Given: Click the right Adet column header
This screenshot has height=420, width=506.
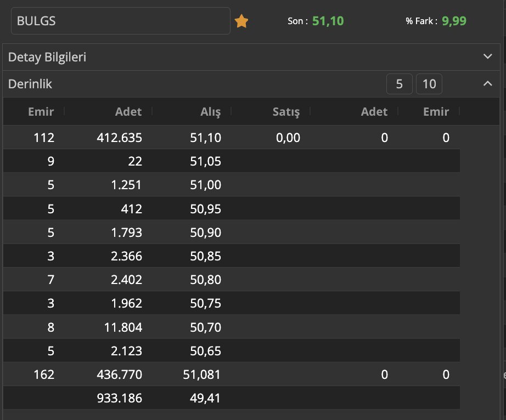Looking at the screenshot, I should coord(374,111).
